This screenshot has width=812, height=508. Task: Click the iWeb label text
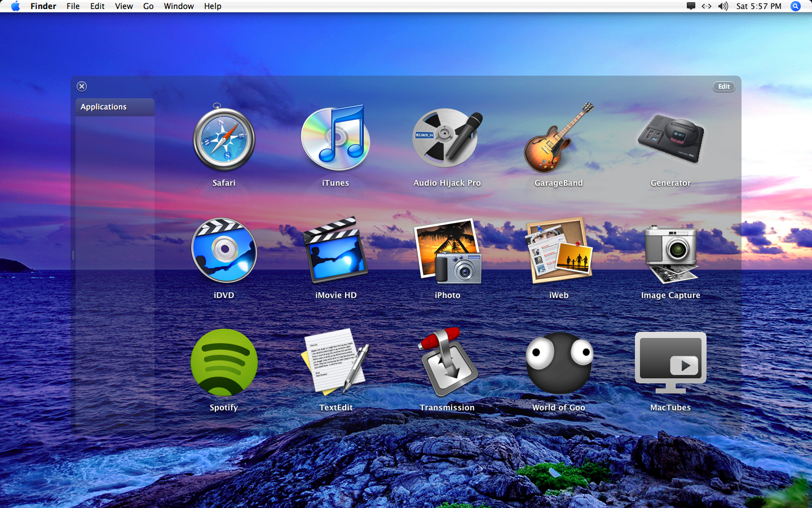coord(559,295)
